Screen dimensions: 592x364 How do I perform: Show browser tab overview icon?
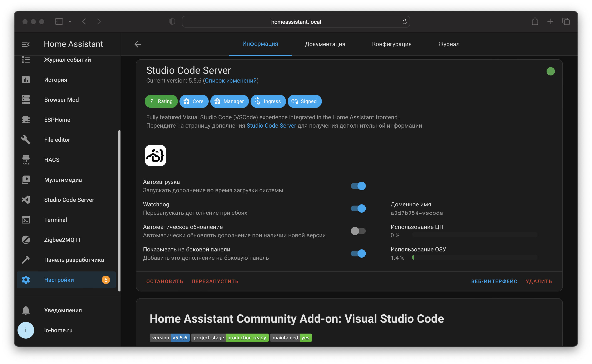[566, 22]
